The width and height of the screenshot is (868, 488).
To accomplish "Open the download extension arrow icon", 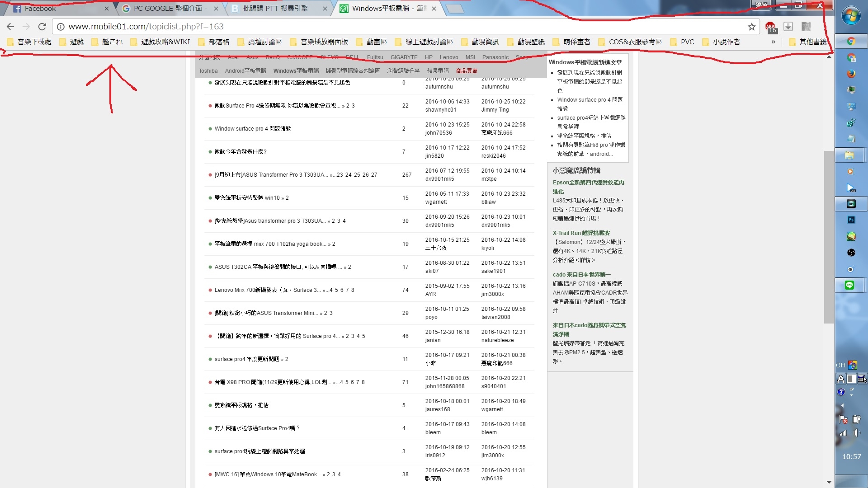I will [788, 27].
